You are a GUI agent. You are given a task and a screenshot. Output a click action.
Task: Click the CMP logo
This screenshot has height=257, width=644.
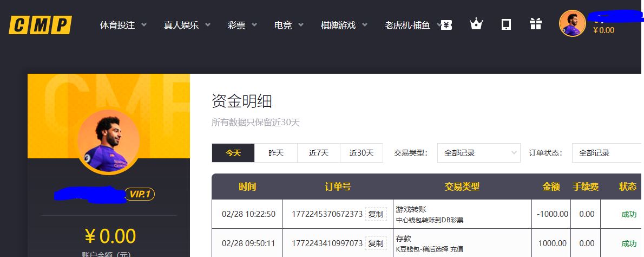point(40,25)
